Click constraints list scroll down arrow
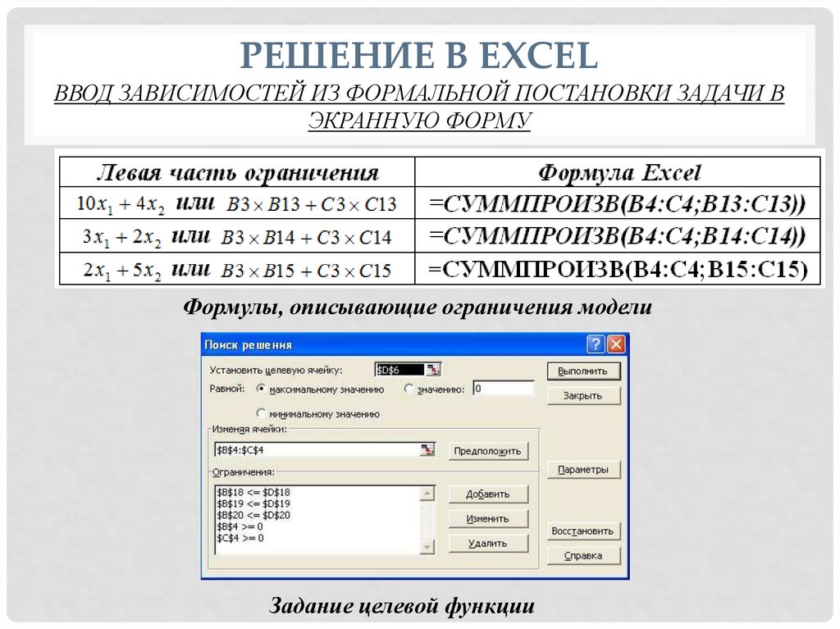The height and width of the screenshot is (629, 840). 427,547
